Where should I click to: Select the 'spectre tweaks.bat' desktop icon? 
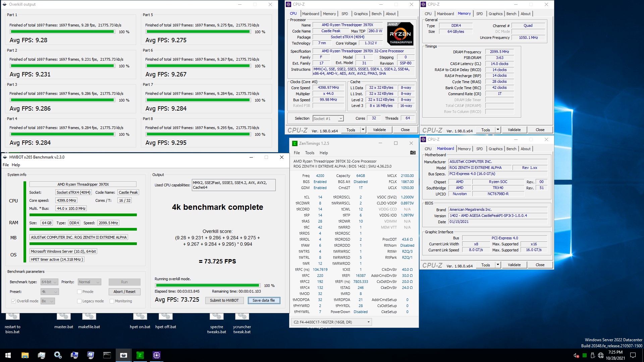tap(217, 323)
